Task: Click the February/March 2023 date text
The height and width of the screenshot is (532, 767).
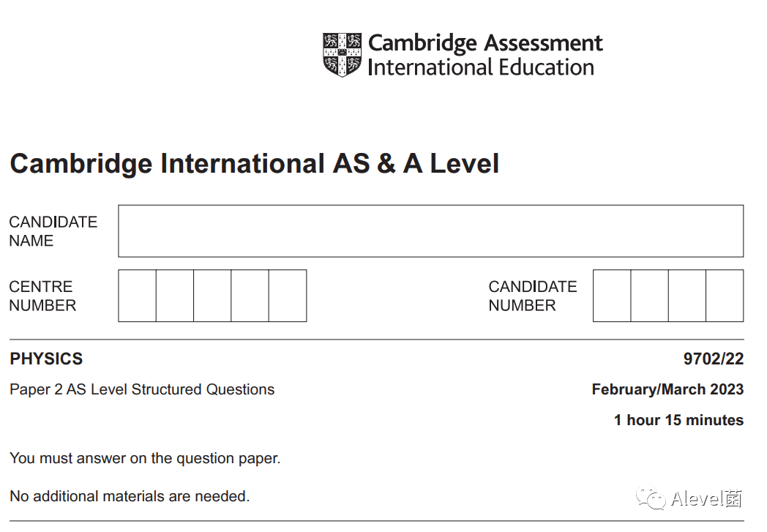Action: point(667,389)
